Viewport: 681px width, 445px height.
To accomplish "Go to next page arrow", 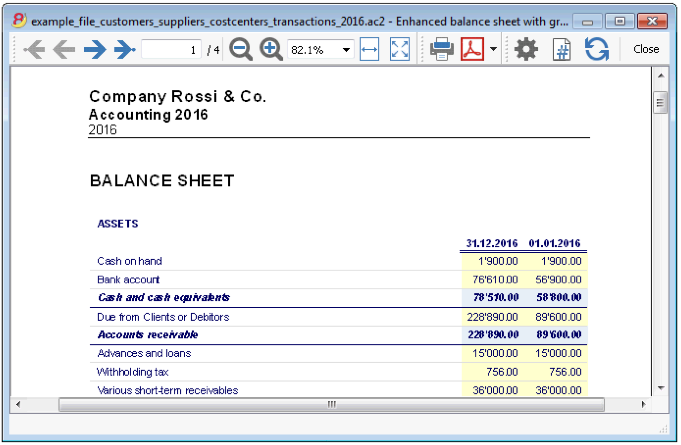I will click(x=95, y=49).
